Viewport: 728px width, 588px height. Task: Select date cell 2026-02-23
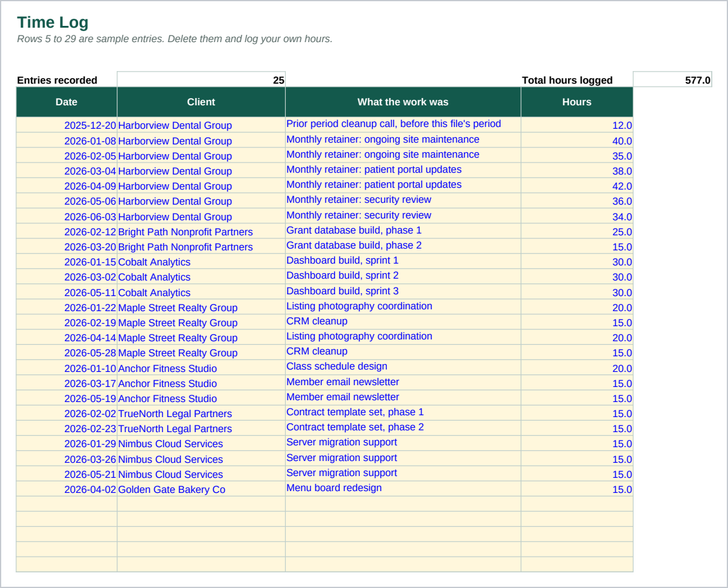click(67, 429)
